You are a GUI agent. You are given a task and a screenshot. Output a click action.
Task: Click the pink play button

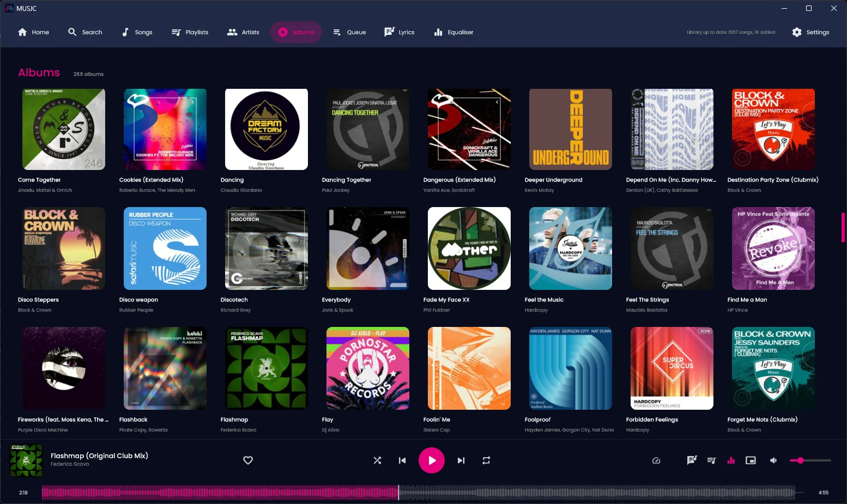432,460
